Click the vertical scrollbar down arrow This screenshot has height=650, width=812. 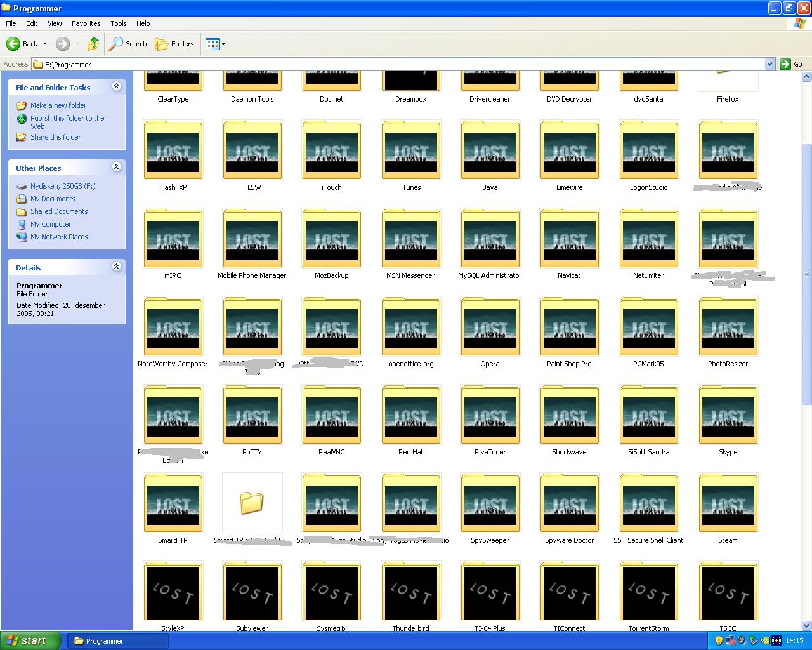[807, 625]
